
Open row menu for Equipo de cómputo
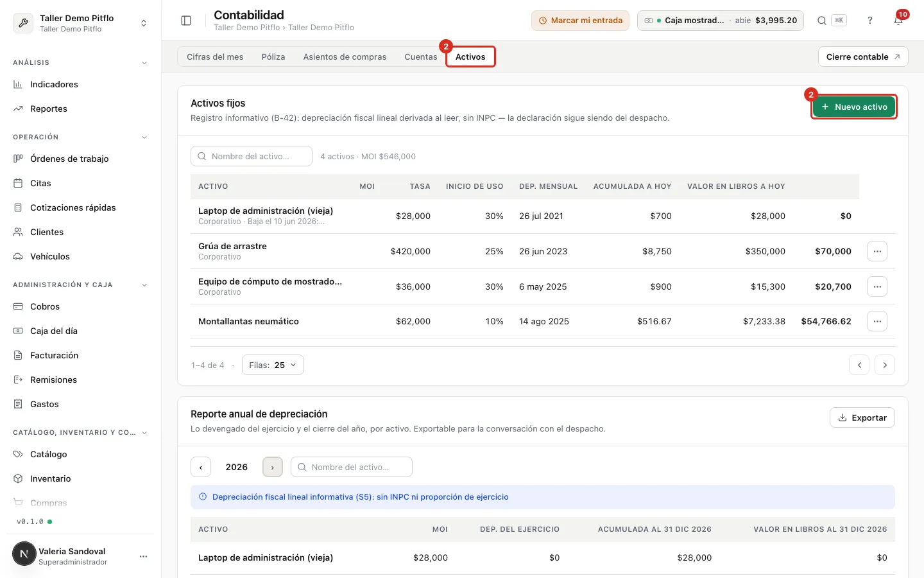[877, 286]
